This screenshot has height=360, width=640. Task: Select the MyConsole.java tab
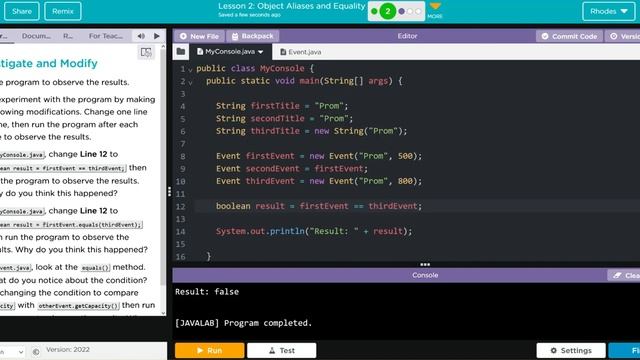coord(230,52)
